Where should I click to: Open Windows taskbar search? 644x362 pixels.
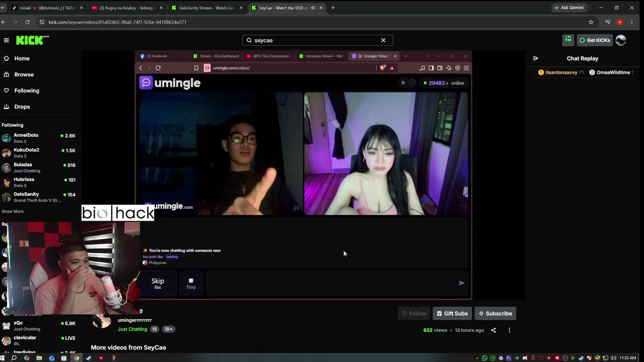point(14,358)
